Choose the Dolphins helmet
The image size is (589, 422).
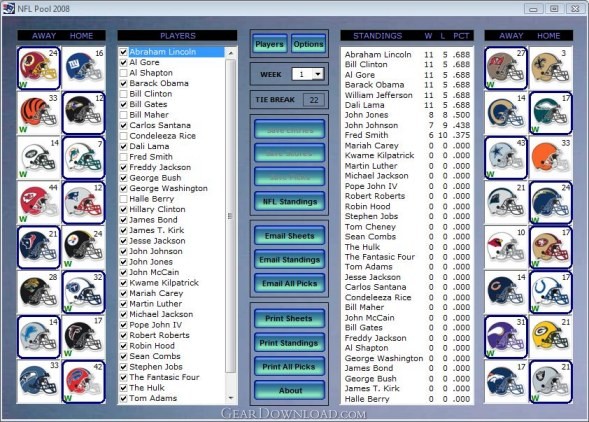click(83, 157)
